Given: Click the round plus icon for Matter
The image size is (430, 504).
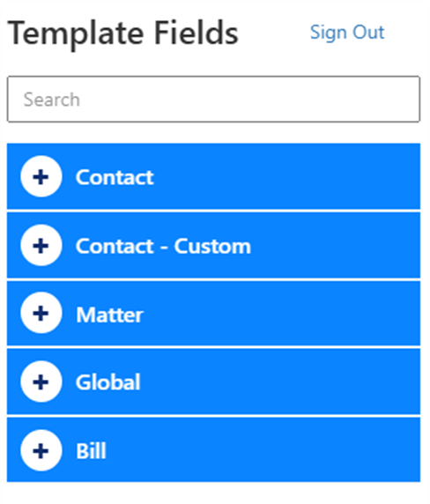Looking at the screenshot, I should [41, 313].
